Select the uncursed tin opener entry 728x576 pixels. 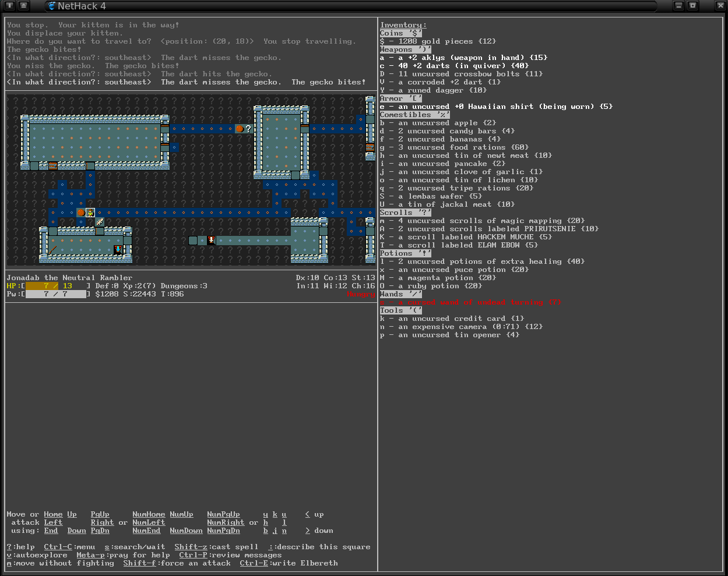449,335
